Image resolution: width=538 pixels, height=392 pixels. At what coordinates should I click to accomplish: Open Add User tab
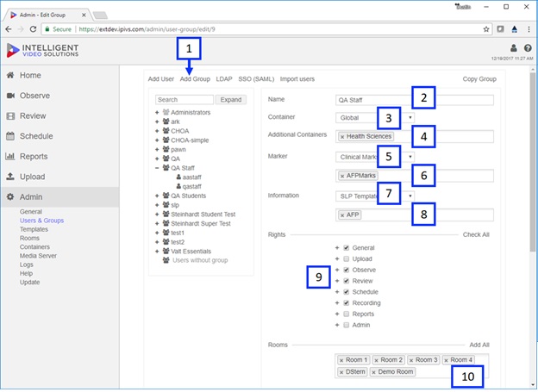coord(161,79)
